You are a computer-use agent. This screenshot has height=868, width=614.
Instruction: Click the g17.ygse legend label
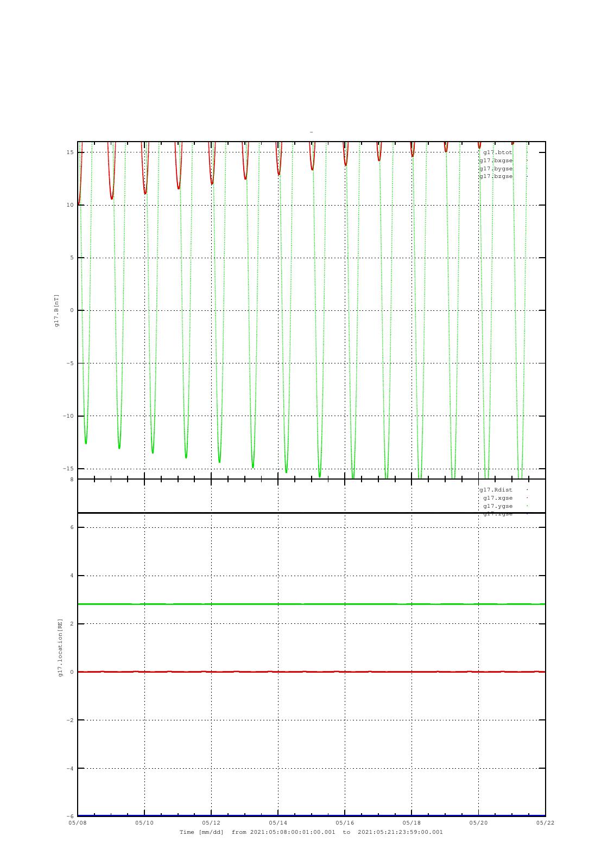[x=498, y=506]
